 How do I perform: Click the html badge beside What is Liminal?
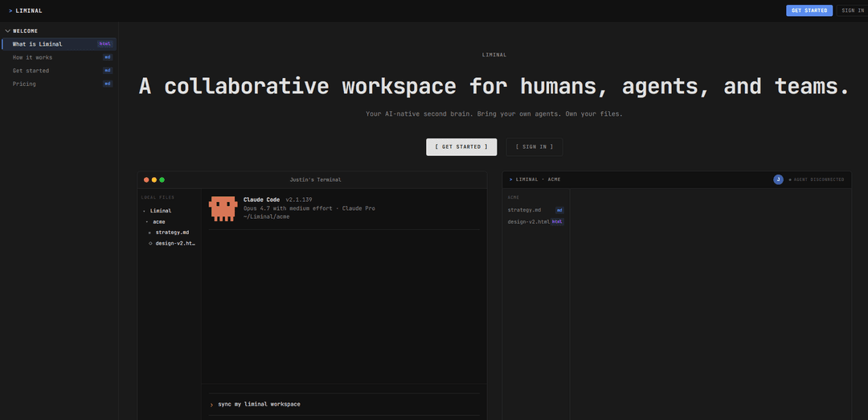(x=105, y=43)
